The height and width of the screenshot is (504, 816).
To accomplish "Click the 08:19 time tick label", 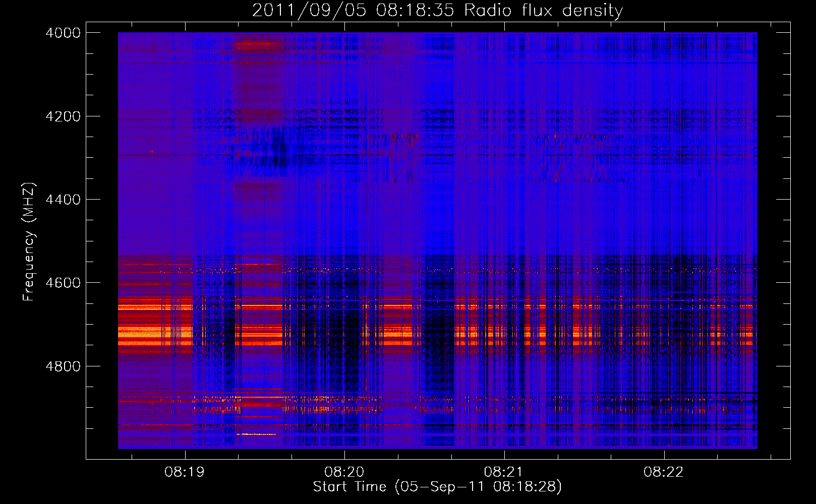I will 185,472.
